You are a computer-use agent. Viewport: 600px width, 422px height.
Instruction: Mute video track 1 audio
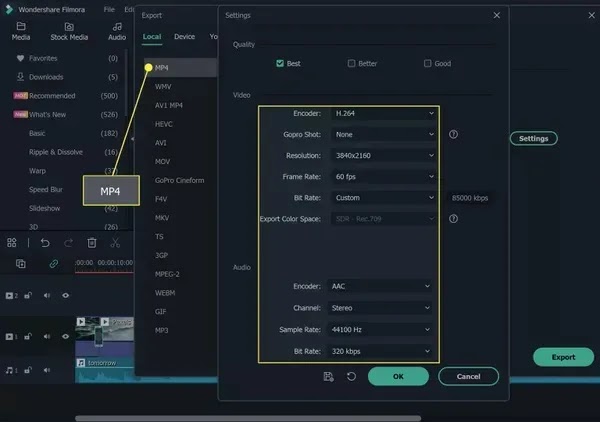click(x=47, y=337)
